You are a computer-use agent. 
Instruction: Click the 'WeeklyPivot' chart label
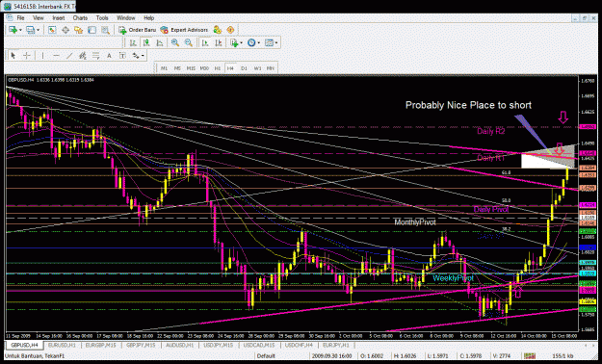[453, 277]
